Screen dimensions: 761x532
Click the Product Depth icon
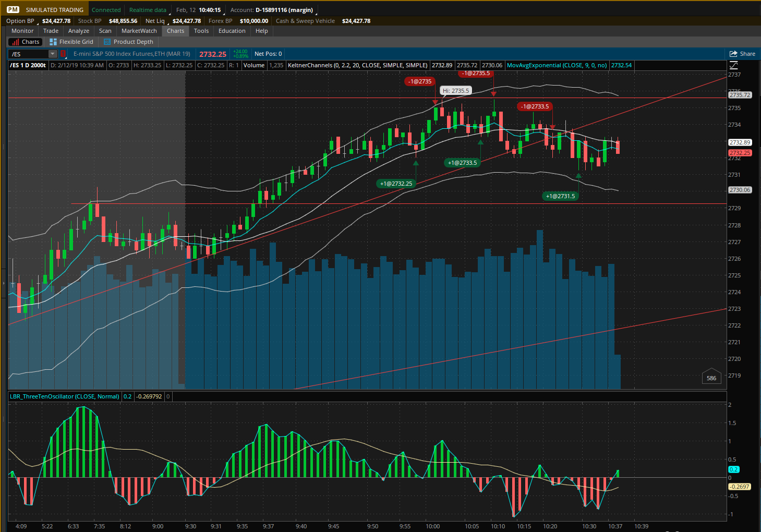(x=107, y=42)
